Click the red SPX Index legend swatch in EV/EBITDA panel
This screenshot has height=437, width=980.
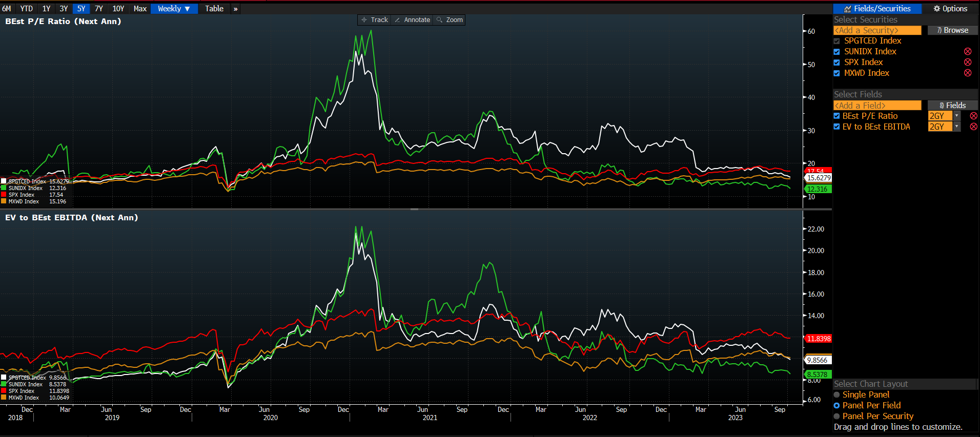pyautogui.click(x=4, y=391)
